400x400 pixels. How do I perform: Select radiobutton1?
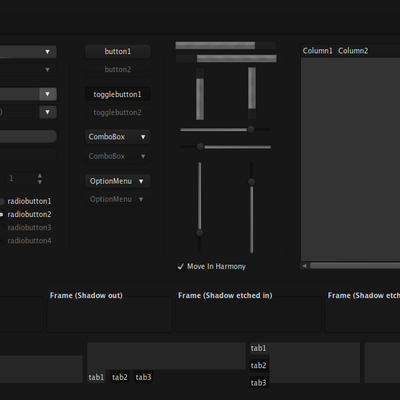[26, 201]
